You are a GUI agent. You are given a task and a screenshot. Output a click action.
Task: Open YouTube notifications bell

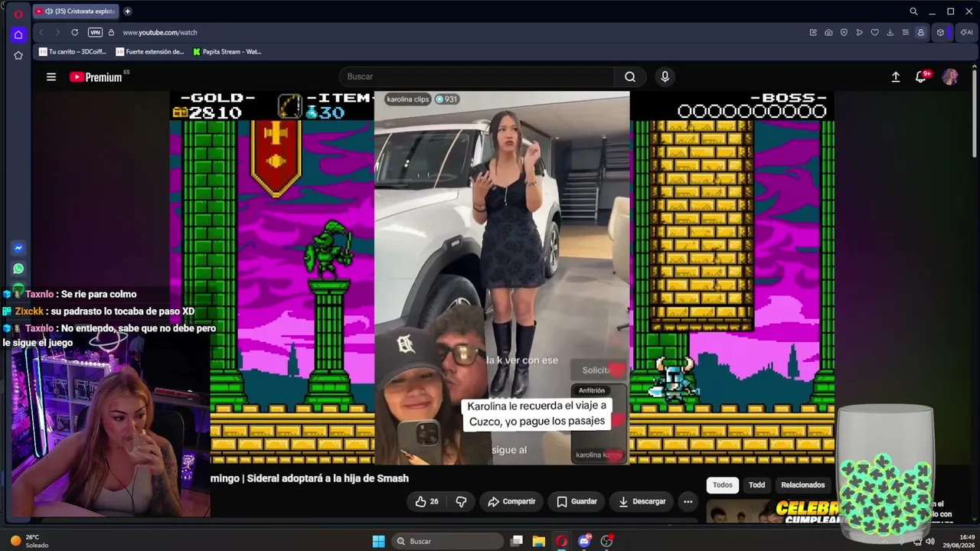pyautogui.click(x=921, y=77)
